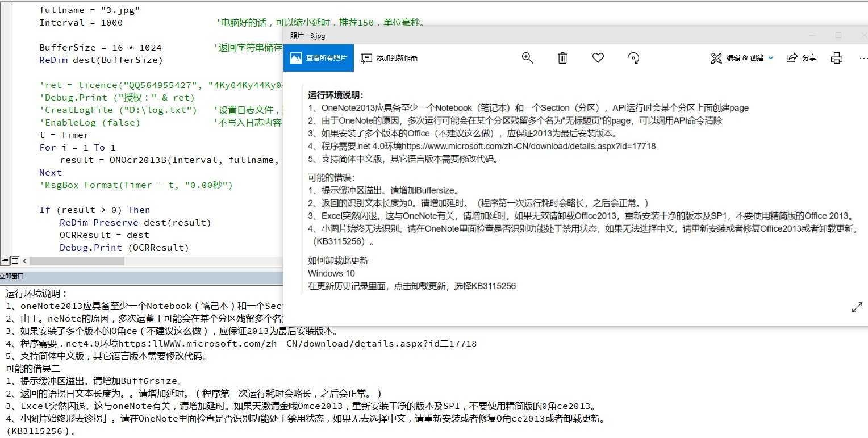Click green comment '设置日志文件
868x438 pixels.
click(x=249, y=110)
